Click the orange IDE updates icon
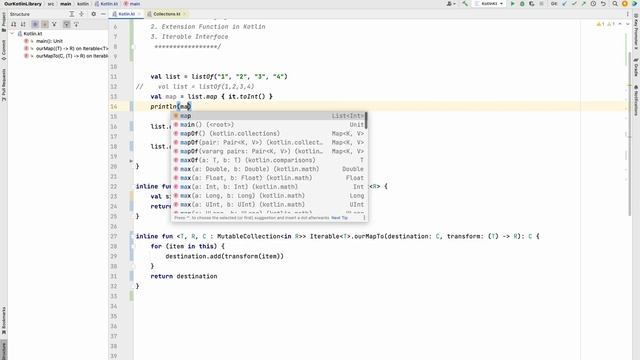Viewport: 640px width, 360px height. 625,4
